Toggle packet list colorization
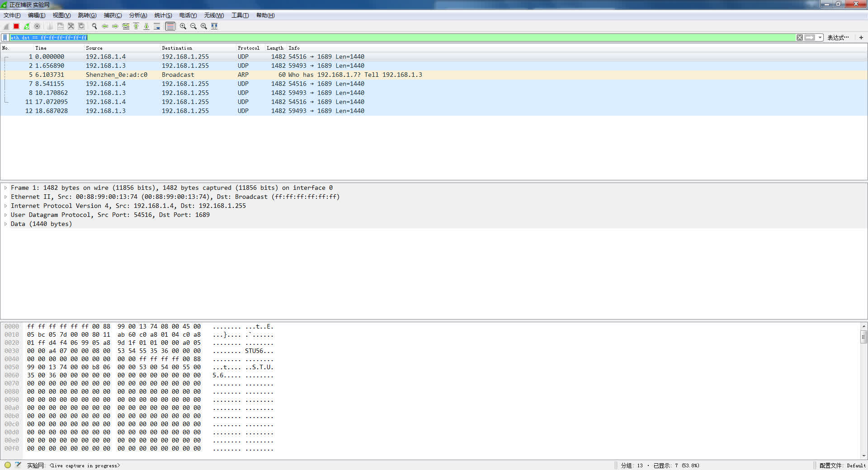 click(x=170, y=26)
